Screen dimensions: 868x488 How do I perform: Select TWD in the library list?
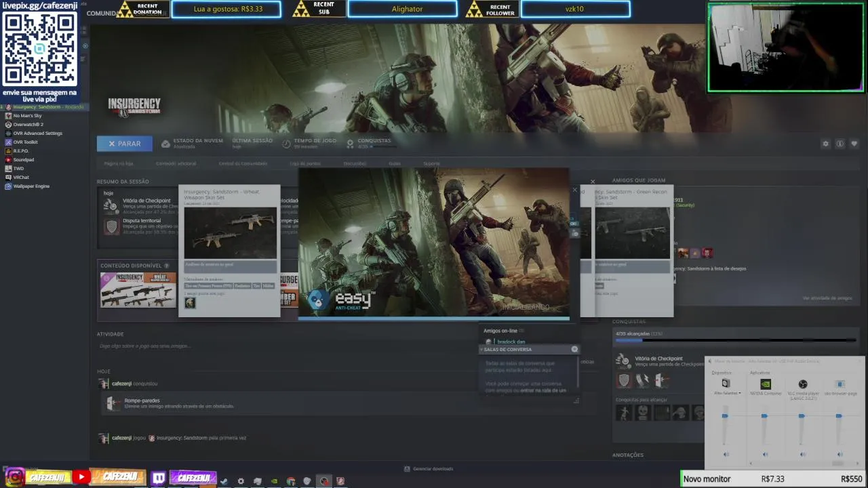(x=18, y=169)
